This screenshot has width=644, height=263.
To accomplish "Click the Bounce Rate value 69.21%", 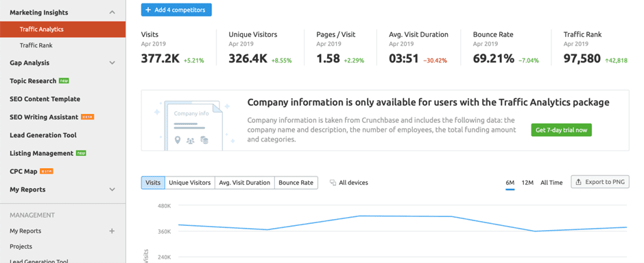I will (x=493, y=59).
